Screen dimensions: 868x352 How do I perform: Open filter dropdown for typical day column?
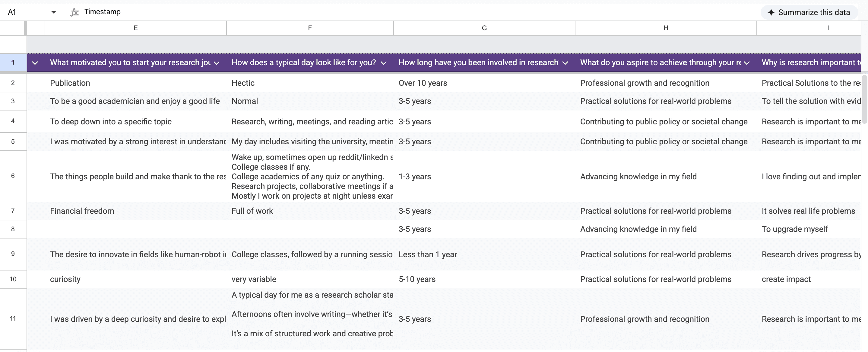tap(383, 63)
